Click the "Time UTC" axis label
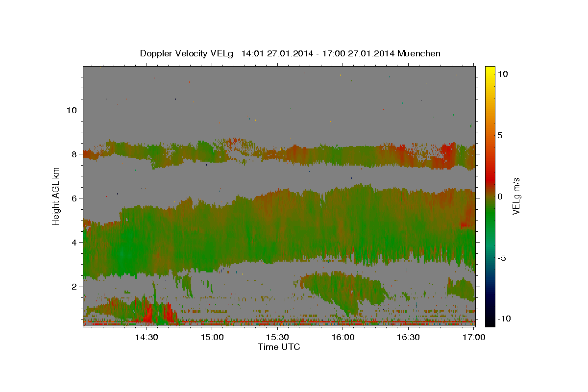 [279, 347]
